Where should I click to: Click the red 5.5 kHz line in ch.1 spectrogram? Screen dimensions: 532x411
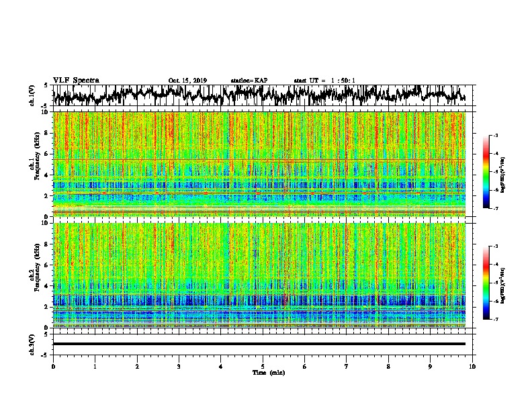point(259,159)
